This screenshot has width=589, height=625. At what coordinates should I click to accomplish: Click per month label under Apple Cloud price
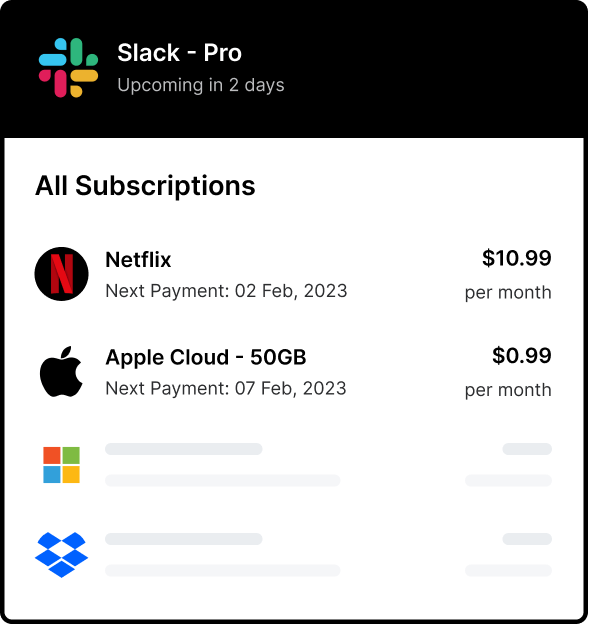508,390
